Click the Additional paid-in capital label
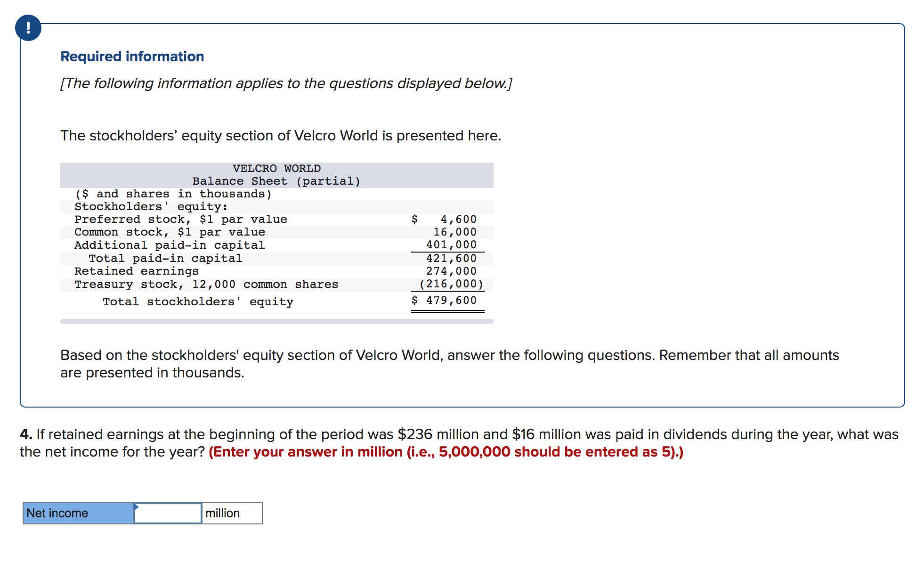This screenshot has width=924, height=588. (x=170, y=245)
